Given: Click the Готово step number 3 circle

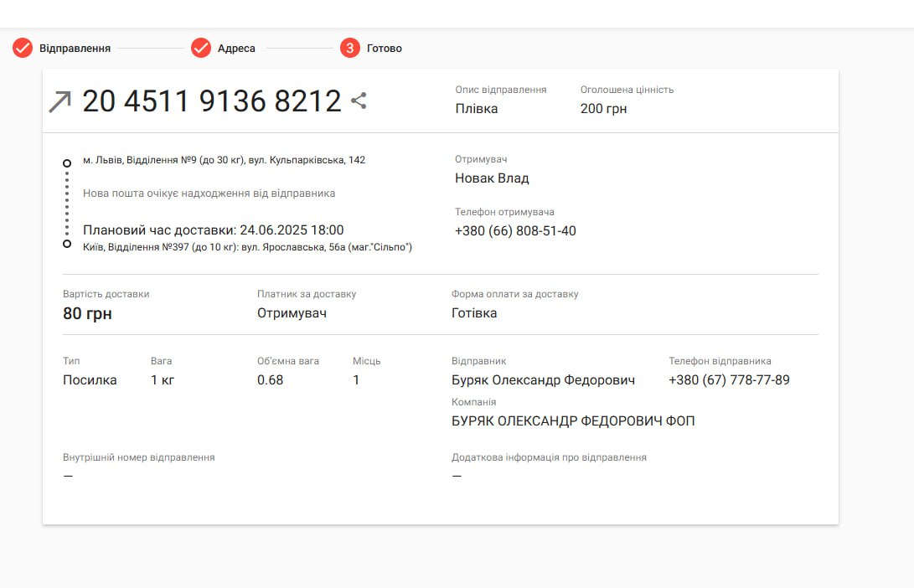Looking at the screenshot, I should click(349, 48).
